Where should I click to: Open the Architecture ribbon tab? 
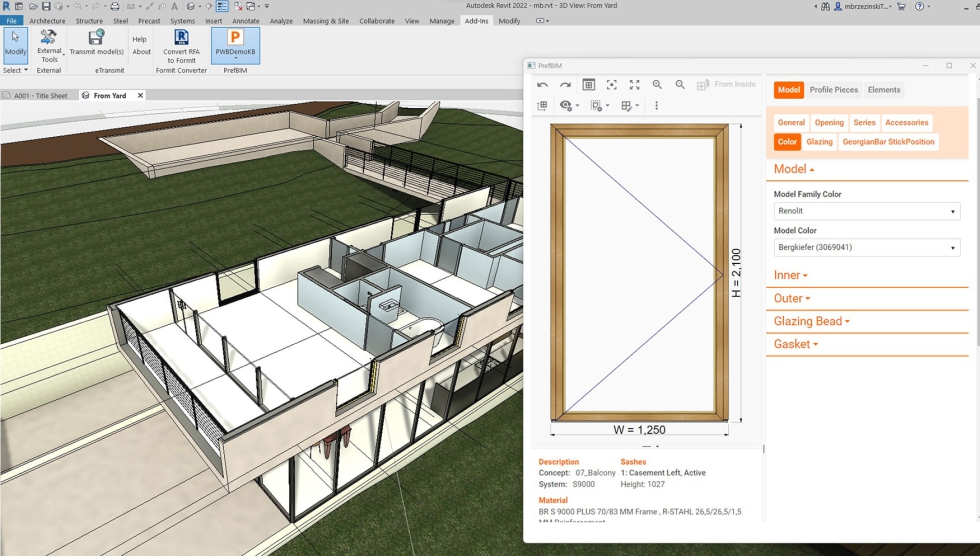tap(47, 20)
